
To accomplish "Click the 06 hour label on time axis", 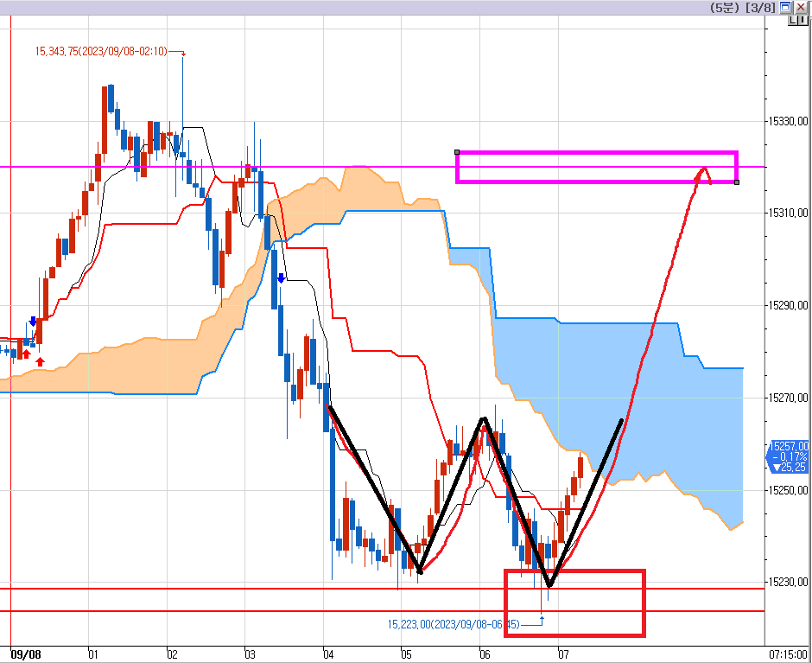I will pyautogui.click(x=485, y=654).
